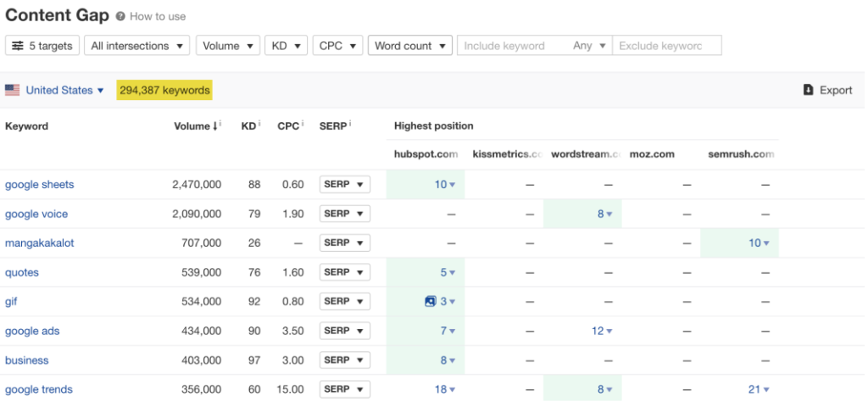Viewport: 868px width, 413px height.
Task: Click the semrush.com column header
Action: 741,154
